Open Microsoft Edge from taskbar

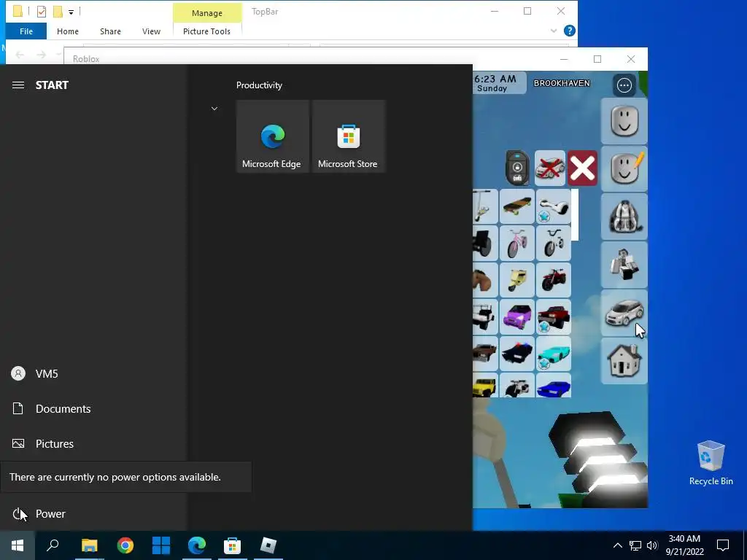click(x=197, y=545)
